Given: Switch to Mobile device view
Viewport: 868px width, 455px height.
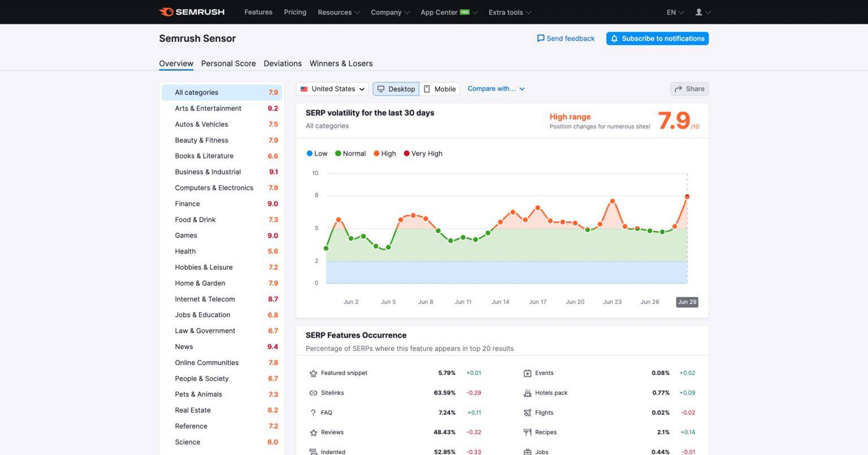Looking at the screenshot, I should (440, 89).
